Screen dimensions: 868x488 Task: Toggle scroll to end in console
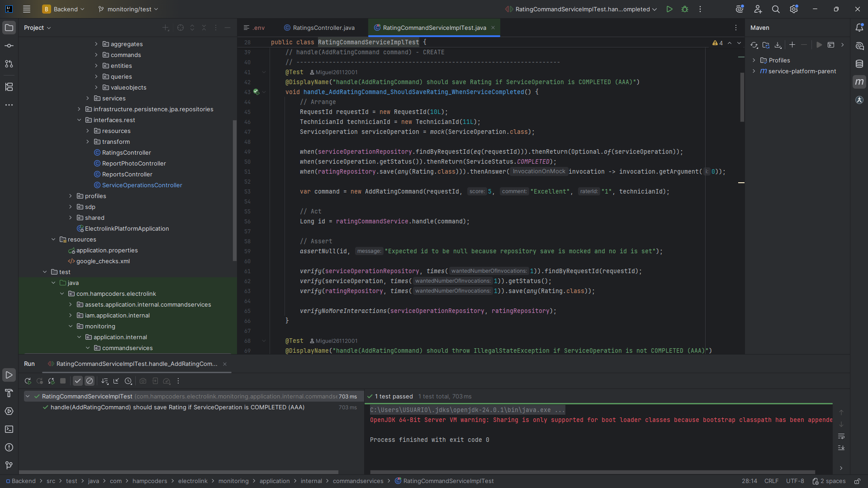click(x=841, y=448)
